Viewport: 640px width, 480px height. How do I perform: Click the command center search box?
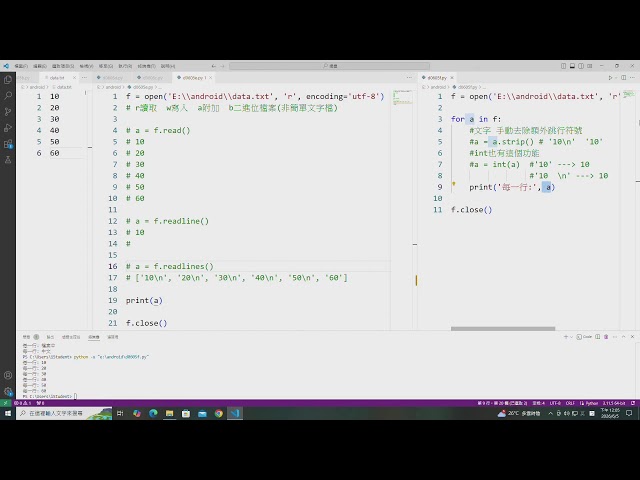coord(329,66)
